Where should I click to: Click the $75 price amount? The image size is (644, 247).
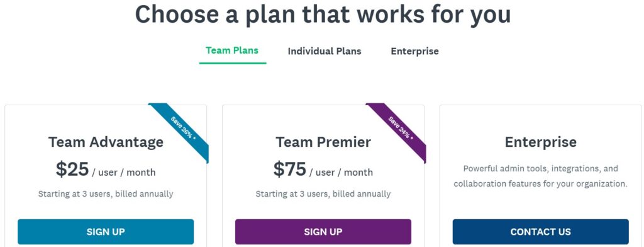pos(290,169)
